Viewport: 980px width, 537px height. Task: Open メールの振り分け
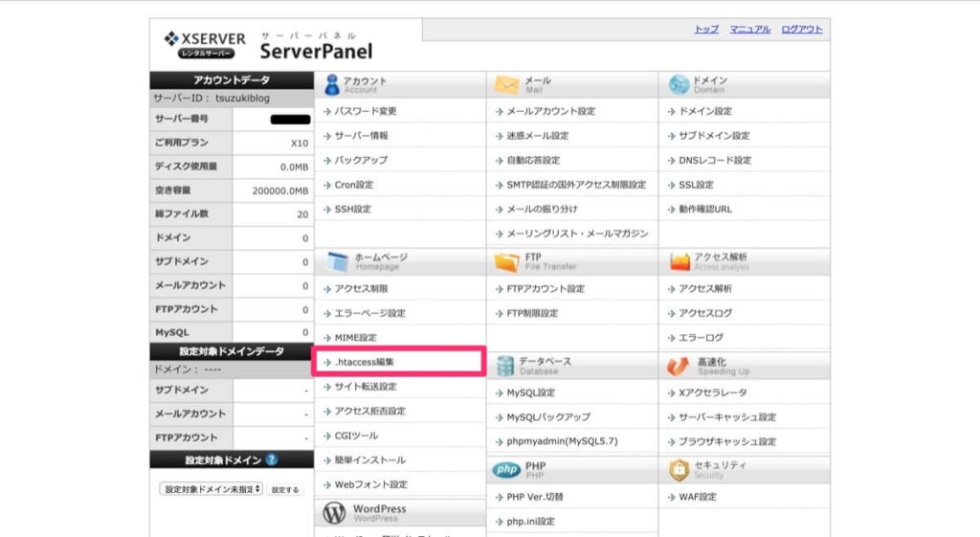coord(542,209)
